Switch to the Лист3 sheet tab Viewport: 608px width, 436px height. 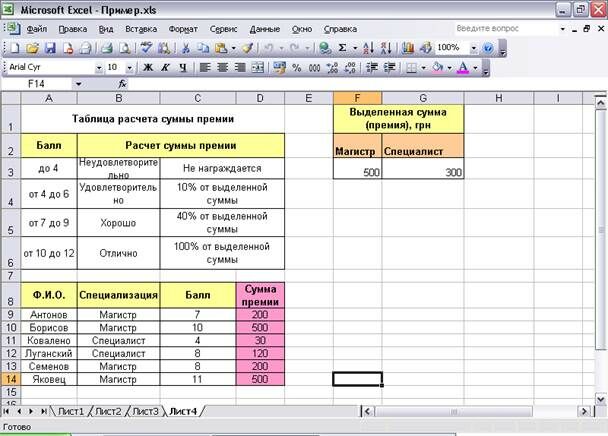click(x=145, y=411)
